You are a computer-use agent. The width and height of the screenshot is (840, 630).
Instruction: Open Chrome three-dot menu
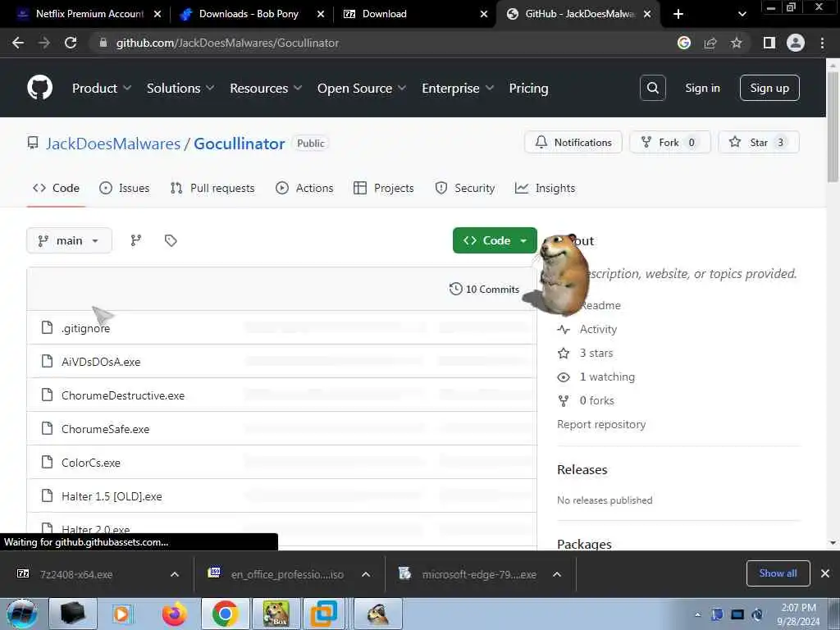point(822,43)
